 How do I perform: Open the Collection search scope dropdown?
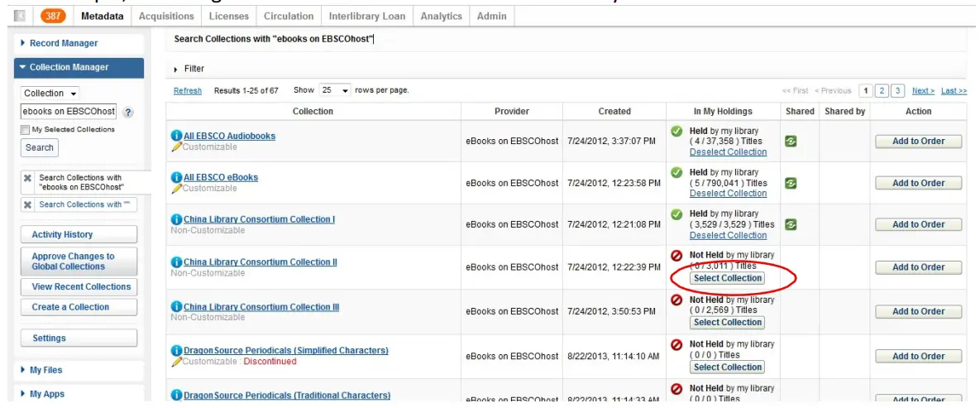coord(50,94)
